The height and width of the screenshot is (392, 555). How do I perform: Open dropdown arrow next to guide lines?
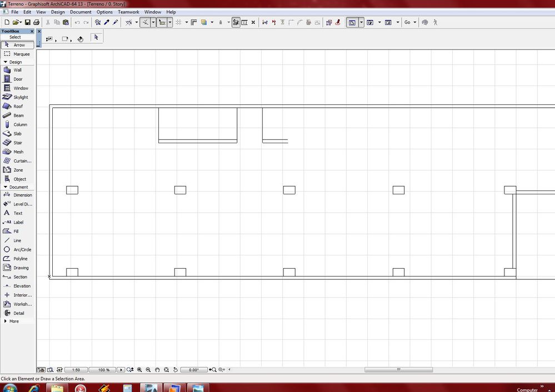click(153, 22)
